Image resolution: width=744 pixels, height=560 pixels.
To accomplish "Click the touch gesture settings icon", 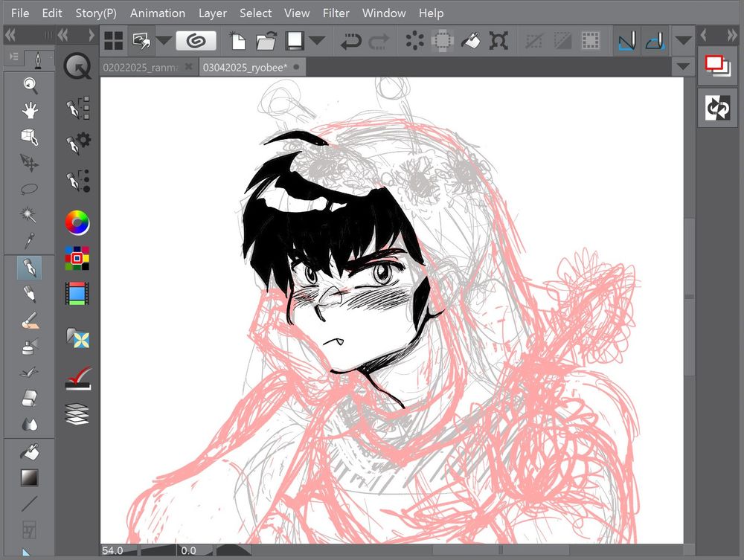I will coord(142,41).
